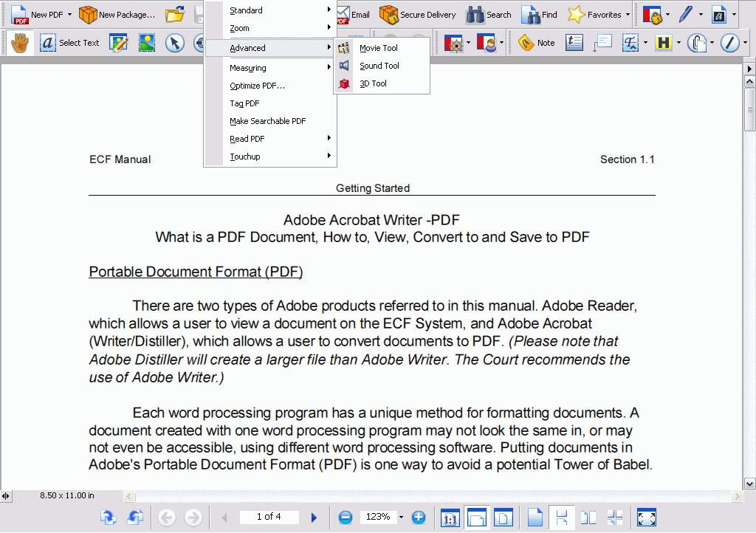Click the user document icon
The image size is (756, 533).
pyautogui.click(x=486, y=43)
